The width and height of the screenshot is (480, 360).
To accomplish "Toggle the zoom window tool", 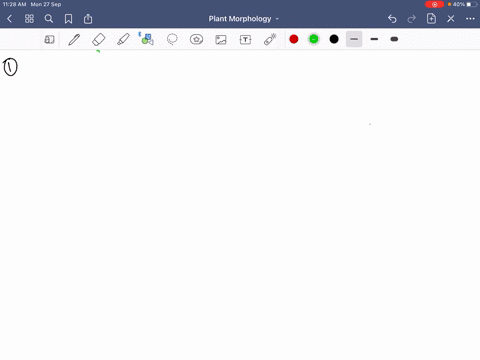I will (x=49, y=39).
